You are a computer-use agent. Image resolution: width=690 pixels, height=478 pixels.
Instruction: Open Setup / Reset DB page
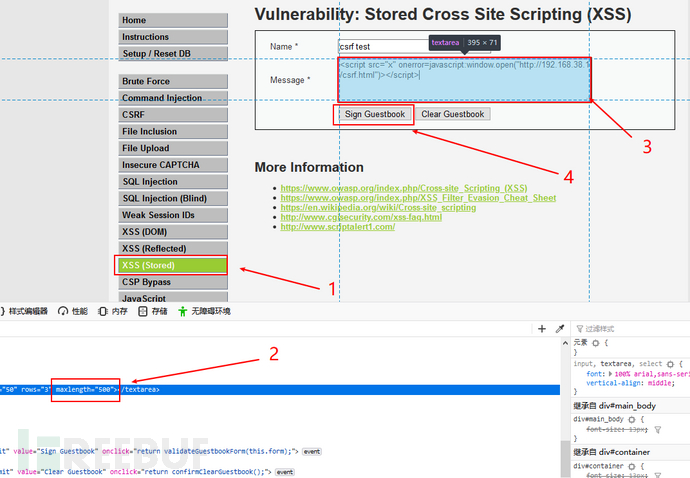click(x=173, y=54)
